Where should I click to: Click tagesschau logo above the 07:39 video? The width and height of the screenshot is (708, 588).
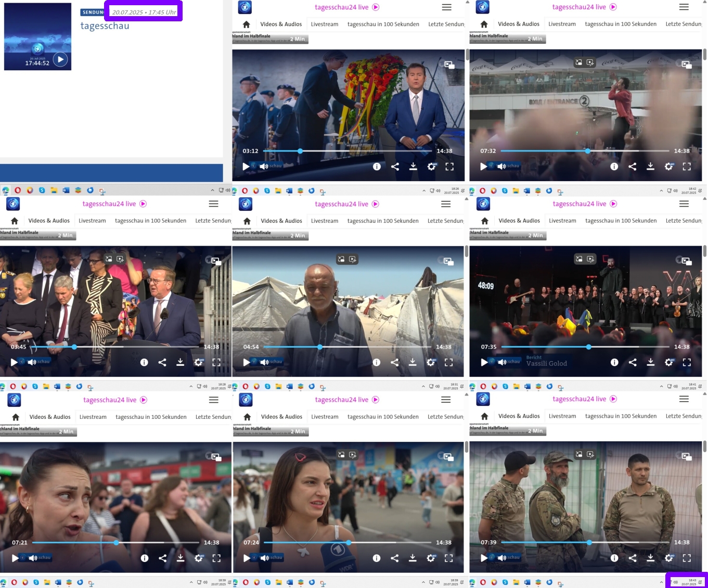pyautogui.click(x=483, y=399)
